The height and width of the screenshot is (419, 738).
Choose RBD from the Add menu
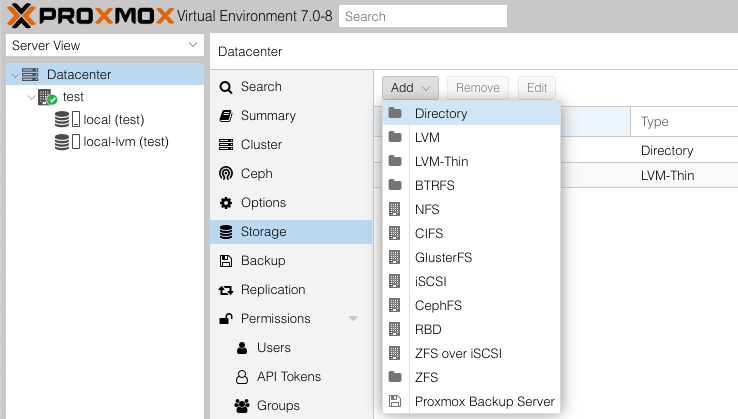point(472,330)
